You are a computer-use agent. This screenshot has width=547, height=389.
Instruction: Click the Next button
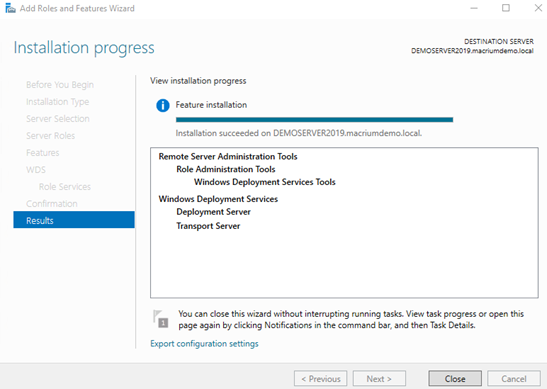[x=379, y=379]
